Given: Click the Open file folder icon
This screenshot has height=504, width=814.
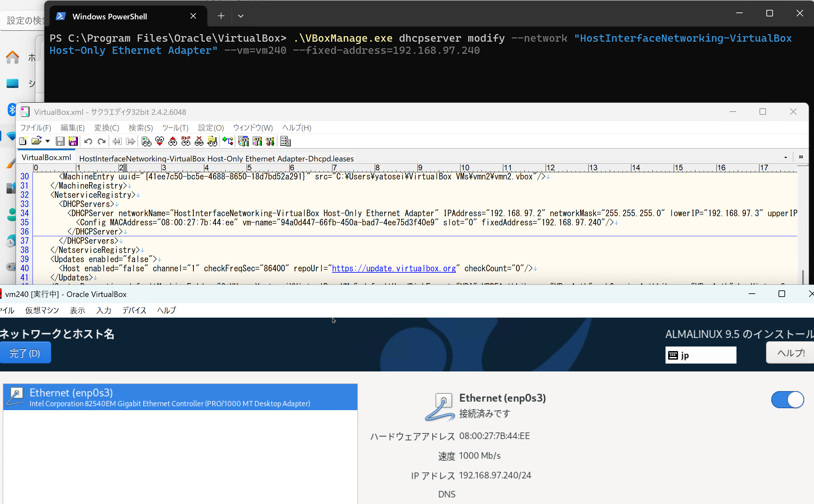Looking at the screenshot, I should (36, 141).
